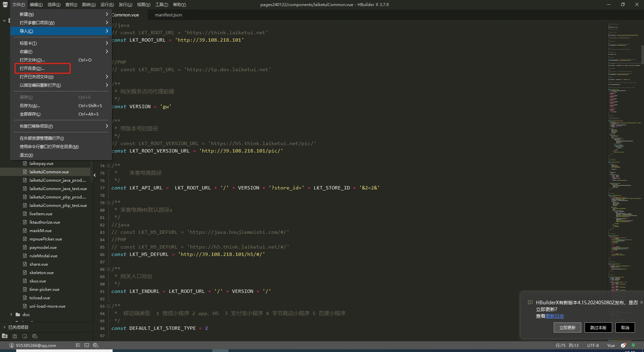Open share.vue in the file tree
The width and height of the screenshot is (644, 352).
(39, 264)
